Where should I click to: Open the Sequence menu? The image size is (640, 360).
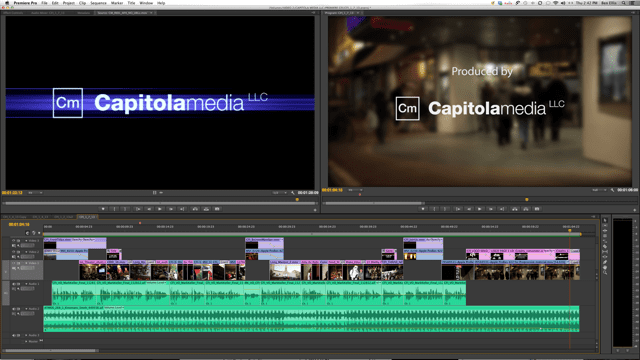(98, 3)
